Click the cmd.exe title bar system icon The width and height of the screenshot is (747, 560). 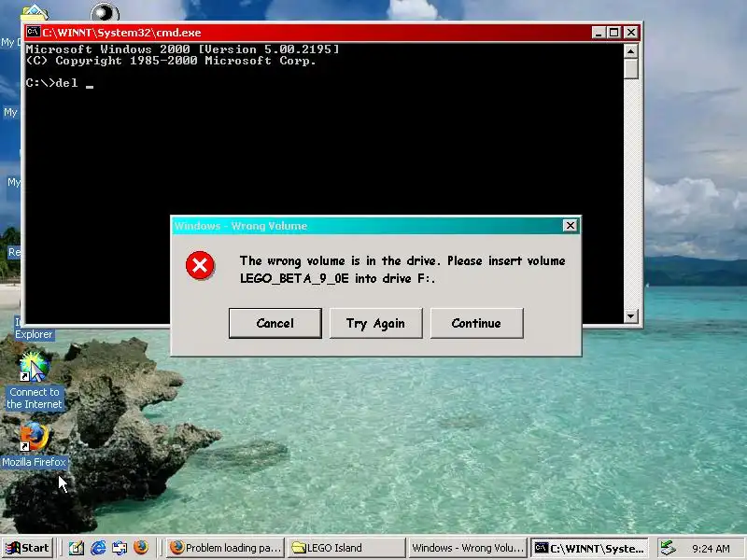point(33,33)
